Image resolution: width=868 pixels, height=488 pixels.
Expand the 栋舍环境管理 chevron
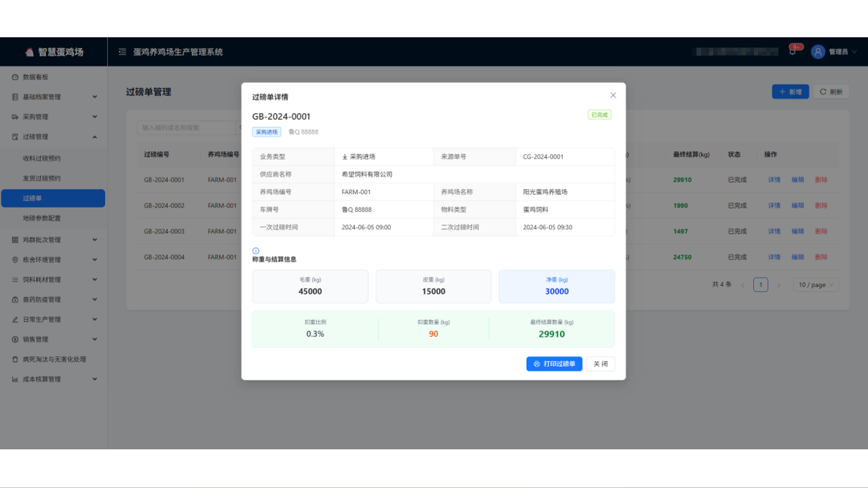[95, 260]
